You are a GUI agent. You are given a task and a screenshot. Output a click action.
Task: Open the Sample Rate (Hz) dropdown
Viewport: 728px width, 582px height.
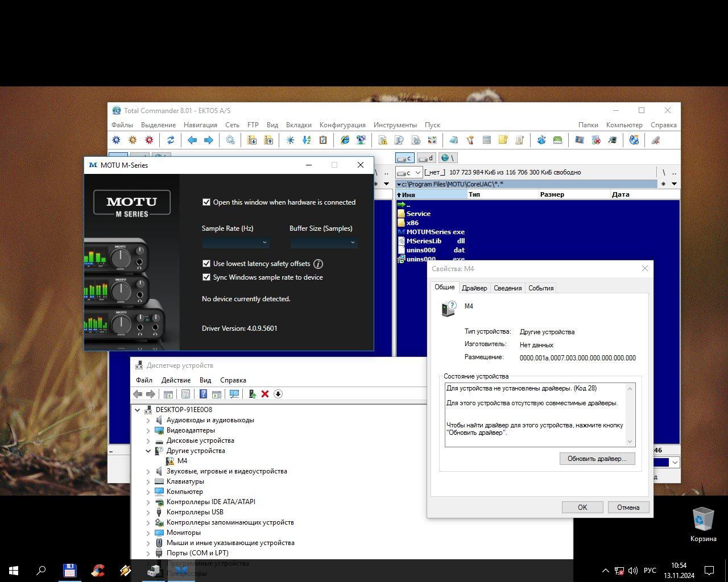pyautogui.click(x=235, y=243)
